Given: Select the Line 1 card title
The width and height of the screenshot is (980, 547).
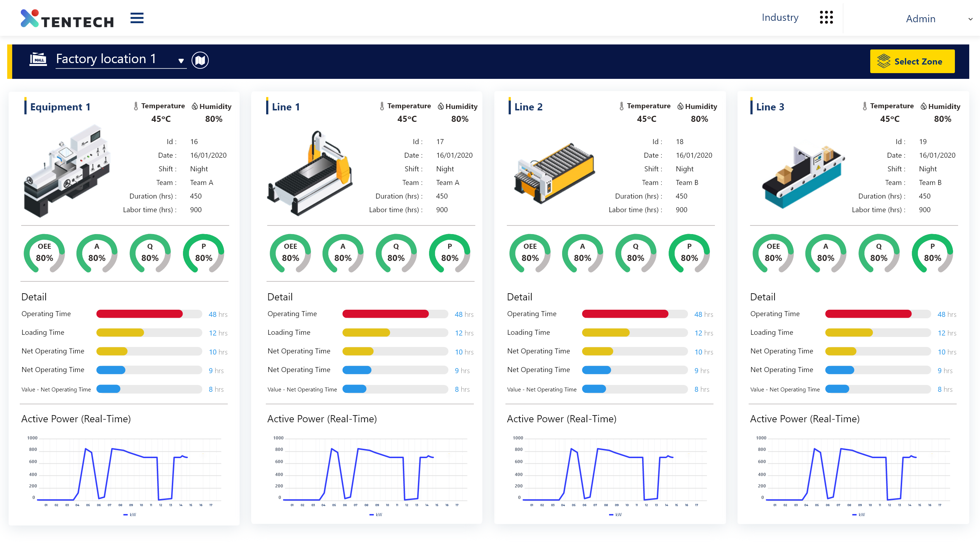Looking at the screenshot, I should pyautogui.click(x=286, y=107).
